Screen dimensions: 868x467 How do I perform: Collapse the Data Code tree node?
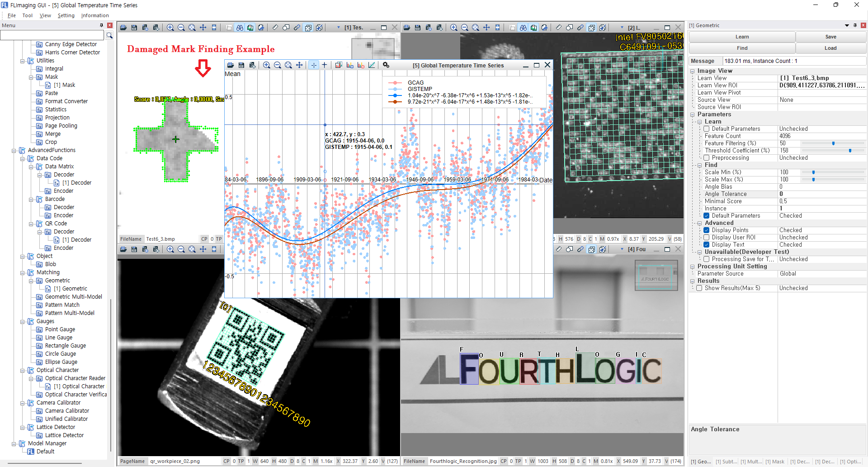click(23, 158)
